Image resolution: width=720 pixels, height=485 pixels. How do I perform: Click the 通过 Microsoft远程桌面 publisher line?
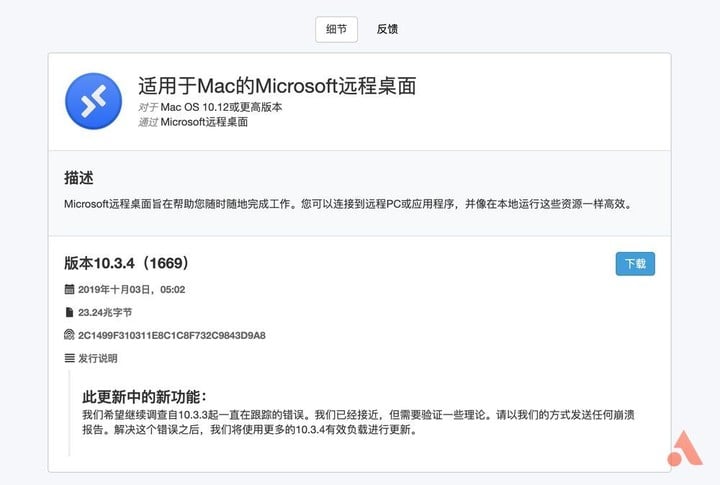coord(193,122)
